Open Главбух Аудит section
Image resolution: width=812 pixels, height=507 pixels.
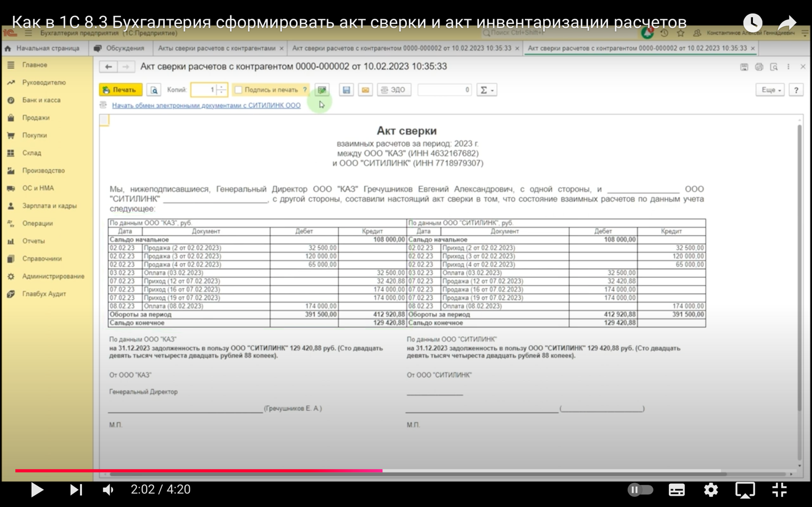[x=44, y=294]
